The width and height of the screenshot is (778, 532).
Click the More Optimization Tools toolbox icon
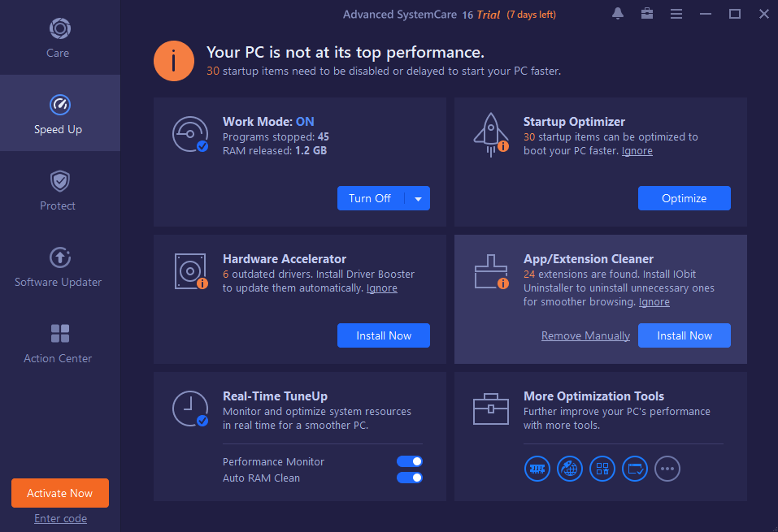click(x=491, y=409)
